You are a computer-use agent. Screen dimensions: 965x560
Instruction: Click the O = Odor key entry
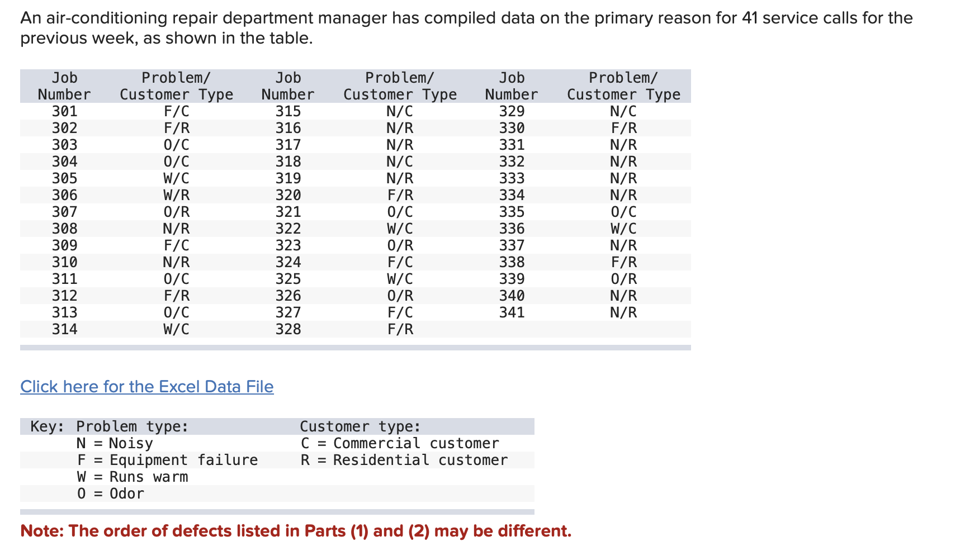point(110,493)
